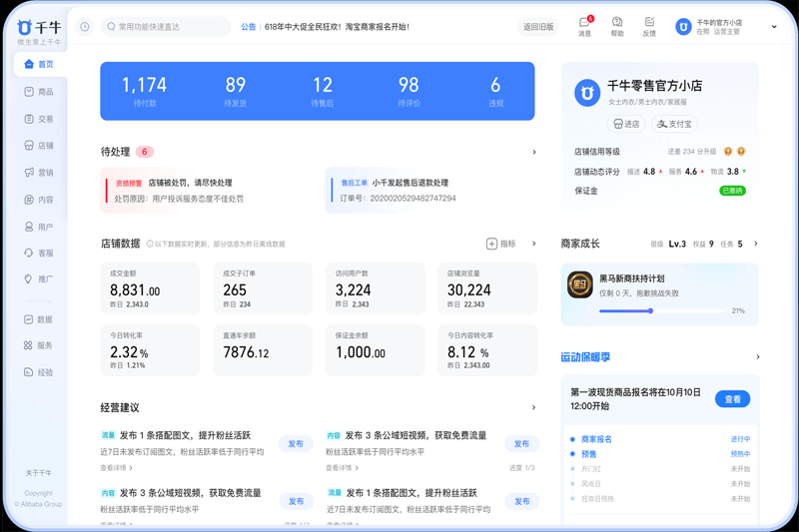Select the 预售 timeline step
Screen dimensions: 799x532
click(x=589, y=454)
